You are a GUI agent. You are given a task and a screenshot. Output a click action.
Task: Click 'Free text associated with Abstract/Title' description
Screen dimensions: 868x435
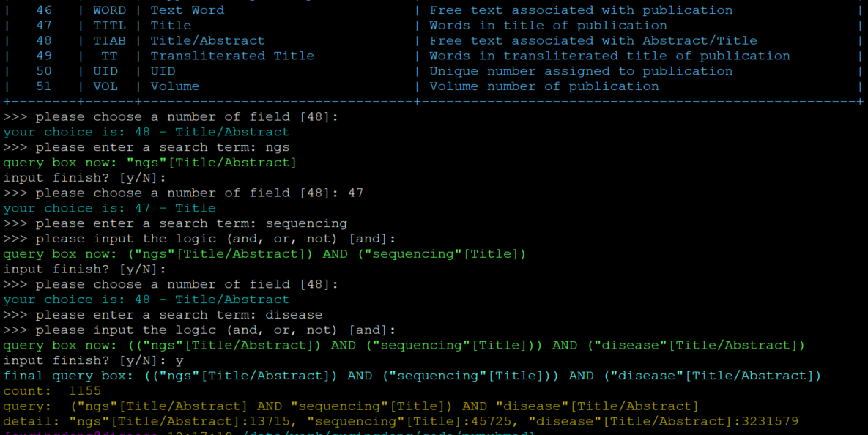tap(593, 41)
